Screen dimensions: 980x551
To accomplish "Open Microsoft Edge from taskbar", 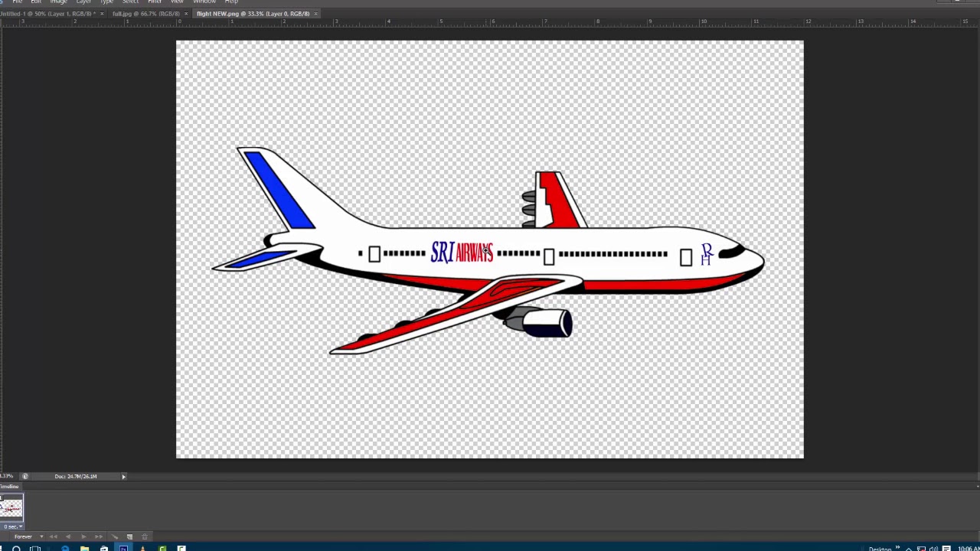I will tap(65, 548).
